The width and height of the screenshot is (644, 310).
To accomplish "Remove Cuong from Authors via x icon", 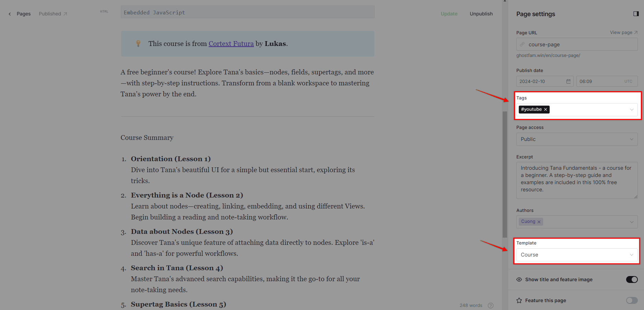I will tap(539, 222).
